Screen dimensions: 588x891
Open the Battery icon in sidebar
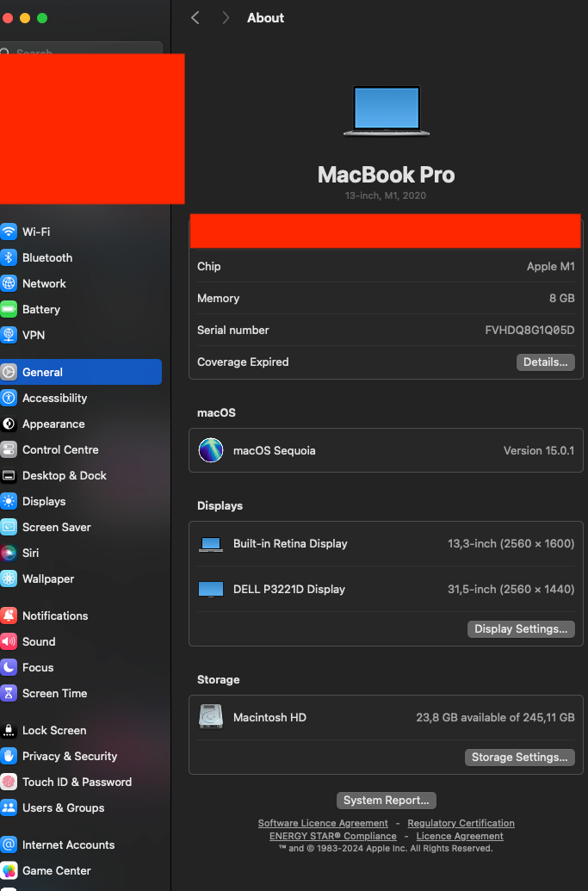click(x=9, y=310)
